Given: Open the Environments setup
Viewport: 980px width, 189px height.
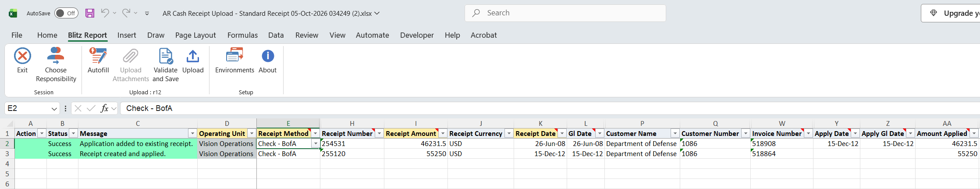Looking at the screenshot, I should tap(234, 61).
